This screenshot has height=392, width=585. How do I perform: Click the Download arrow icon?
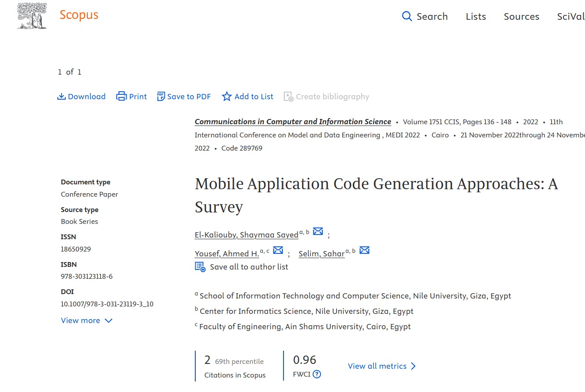pos(61,97)
